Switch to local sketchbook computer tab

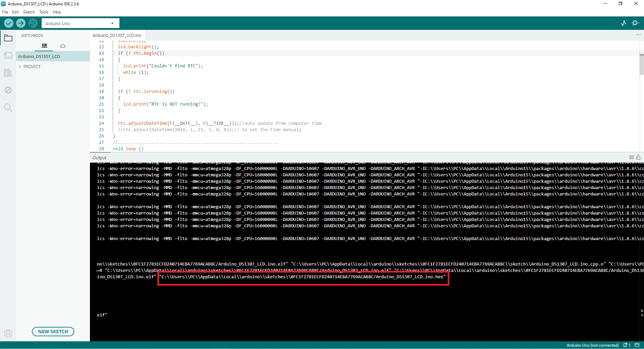[x=44, y=46]
